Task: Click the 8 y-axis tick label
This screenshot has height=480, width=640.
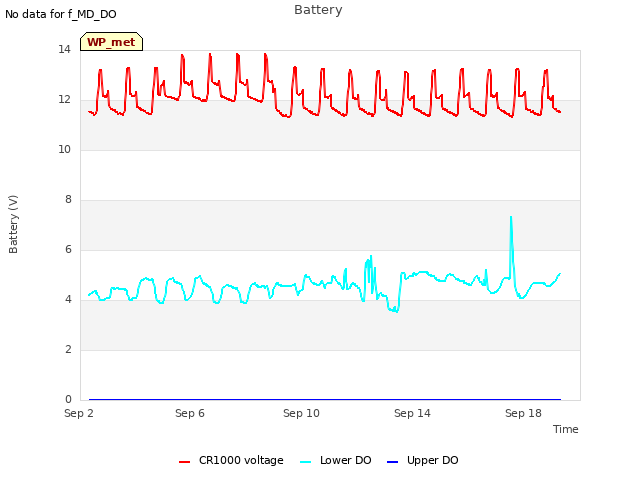Action: [68, 200]
